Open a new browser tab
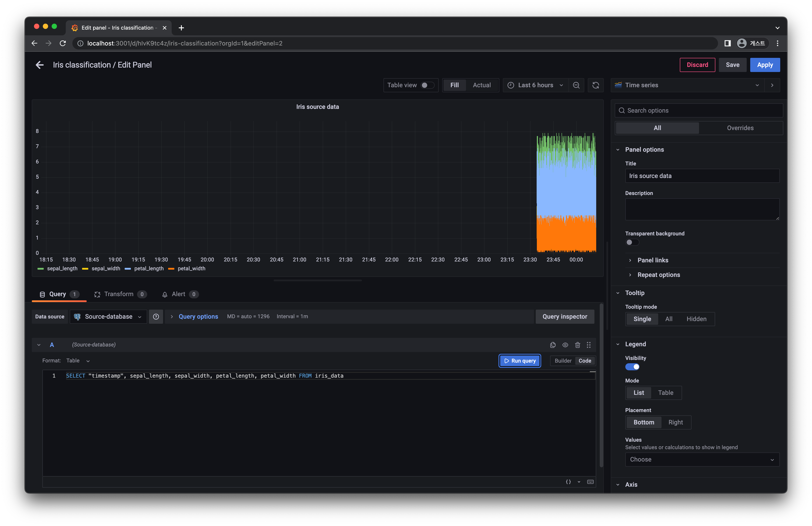The height and width of the screenshot is (526, 812). [182, 28]
